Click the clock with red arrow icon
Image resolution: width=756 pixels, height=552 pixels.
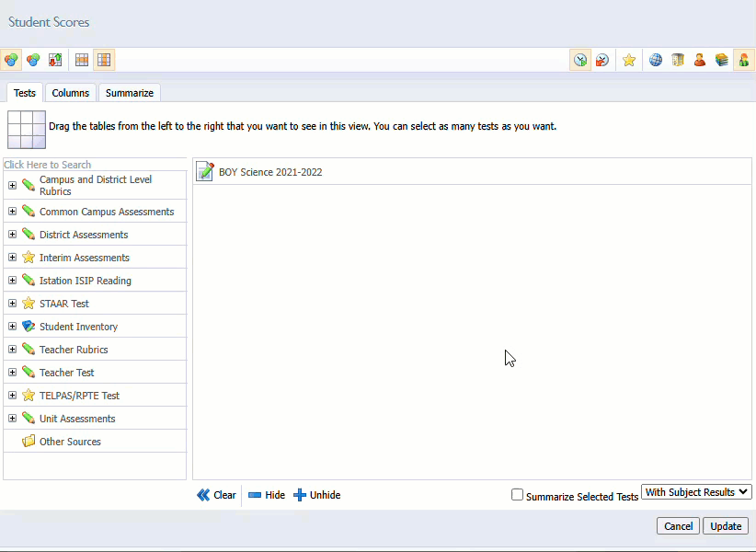pyautogui.click(x=602, y=60)
